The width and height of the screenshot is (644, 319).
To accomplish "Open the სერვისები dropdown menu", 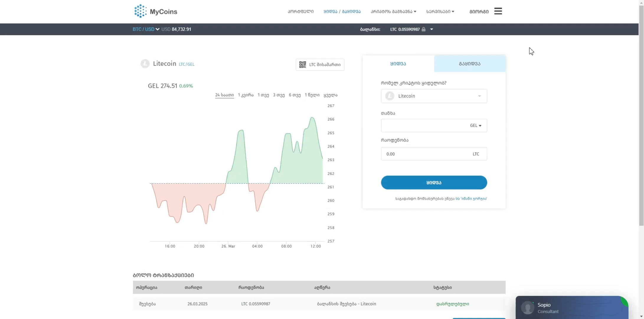I will [x=440, y=12].
